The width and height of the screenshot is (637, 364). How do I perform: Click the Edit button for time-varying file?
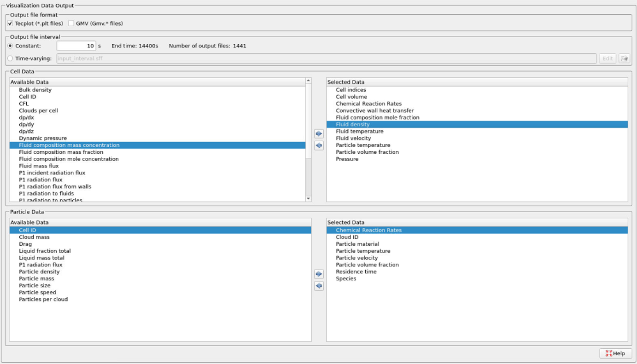point(607,58)
